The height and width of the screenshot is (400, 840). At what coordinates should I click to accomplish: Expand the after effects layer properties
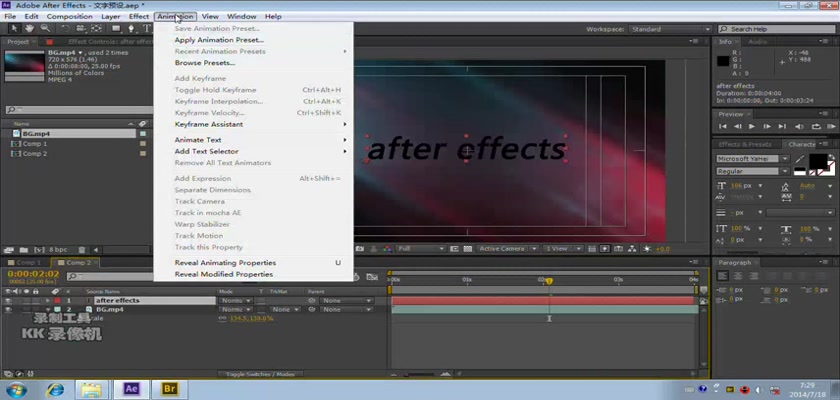coord(48,301)
